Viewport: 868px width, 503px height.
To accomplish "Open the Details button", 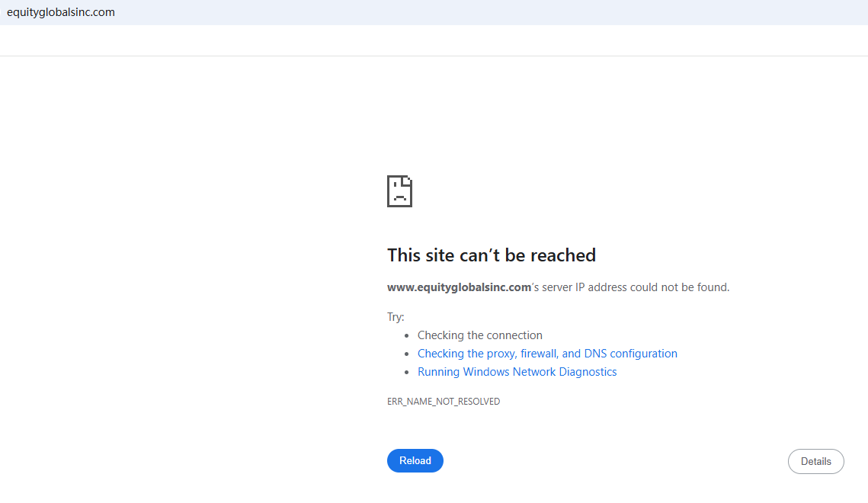I will (x=815, y=462).
